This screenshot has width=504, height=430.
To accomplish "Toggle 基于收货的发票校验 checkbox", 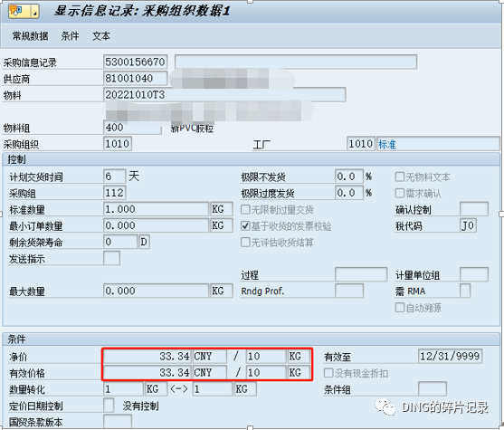I will [245, 225].
